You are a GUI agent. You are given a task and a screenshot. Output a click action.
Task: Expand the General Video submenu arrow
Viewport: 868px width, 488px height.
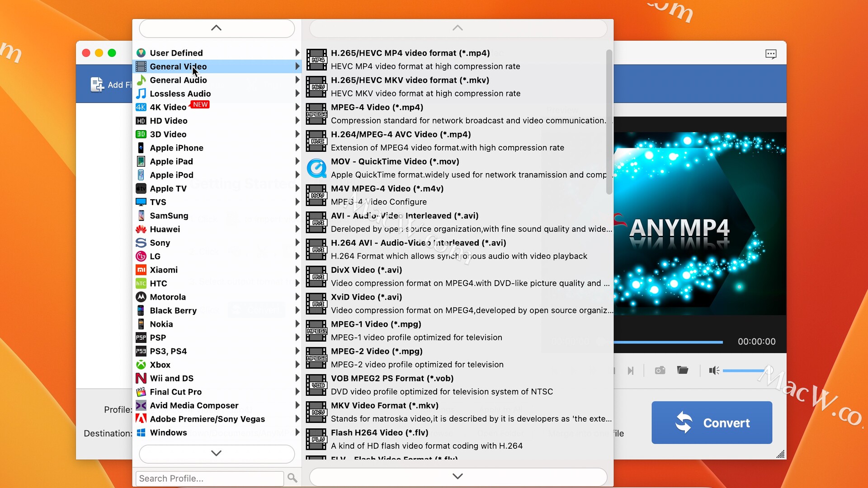point(297,66)
